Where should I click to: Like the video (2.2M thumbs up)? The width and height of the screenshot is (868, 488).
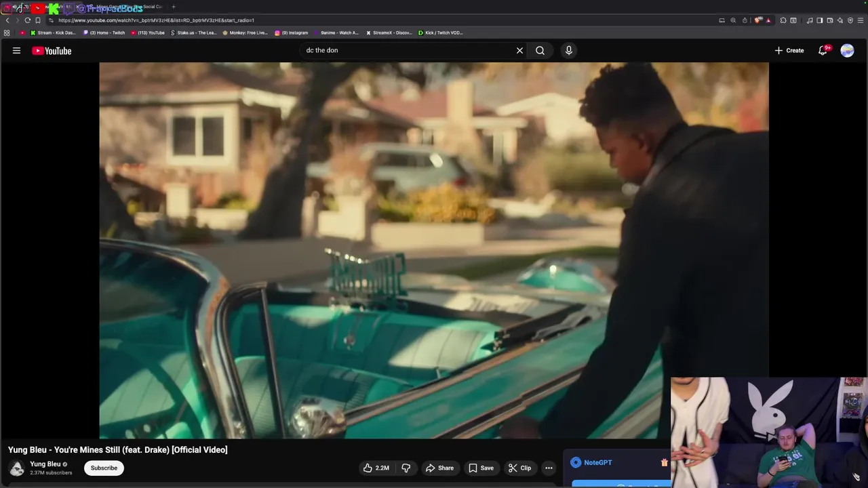click(x=376, y=468)
